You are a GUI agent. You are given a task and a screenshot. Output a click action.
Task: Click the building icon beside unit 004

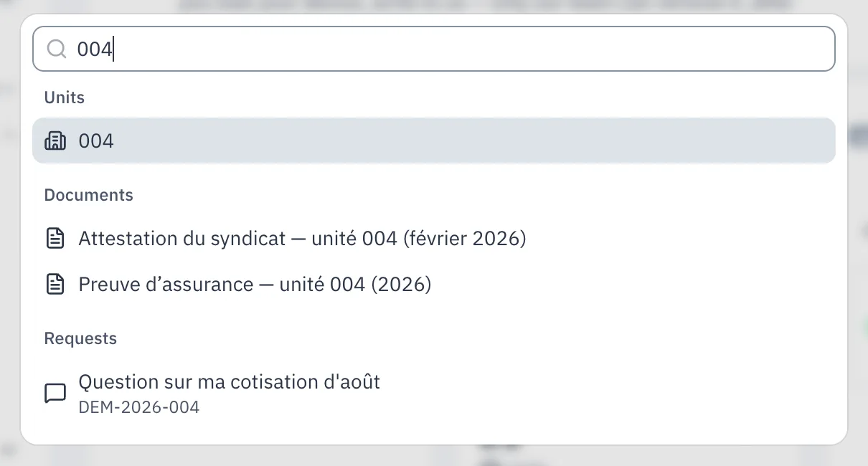click(55, 141)
